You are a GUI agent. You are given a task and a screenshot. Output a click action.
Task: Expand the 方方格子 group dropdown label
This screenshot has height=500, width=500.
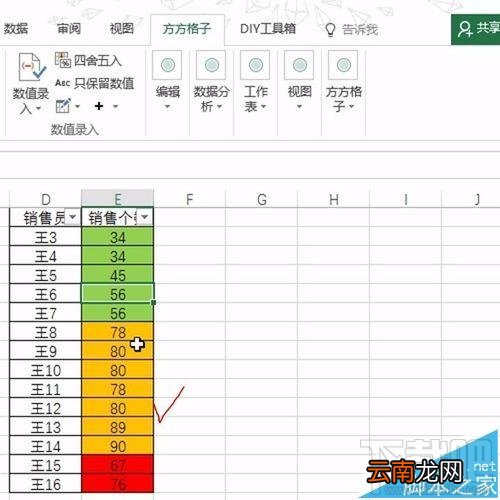click(x=343, y=99)
